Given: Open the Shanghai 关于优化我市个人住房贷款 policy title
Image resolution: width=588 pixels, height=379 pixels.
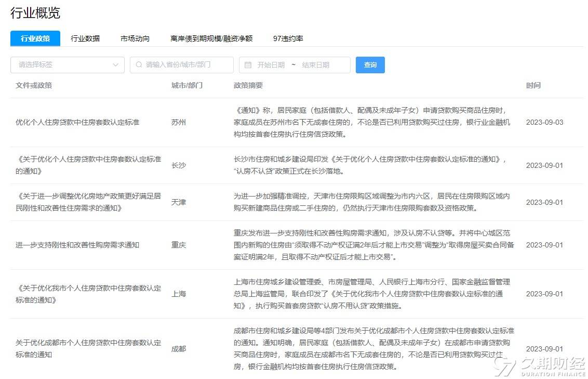Looking at the screenshot, I should point(88,294).
